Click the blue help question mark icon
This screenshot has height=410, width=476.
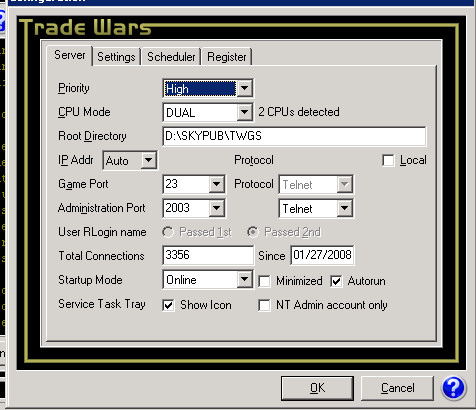pyautogui.click(x=453, y=388)
